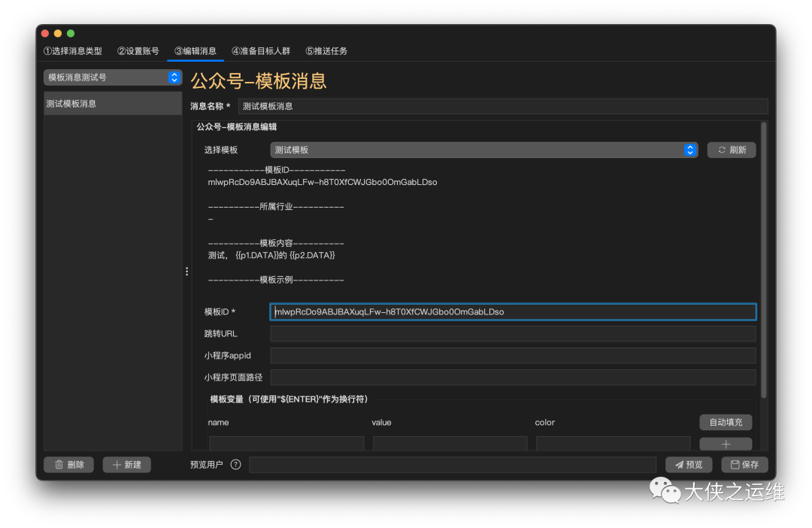Viewport: 812px width, 528px height.
Task: Click the 自动填充 button
Action: pos(726,422)
